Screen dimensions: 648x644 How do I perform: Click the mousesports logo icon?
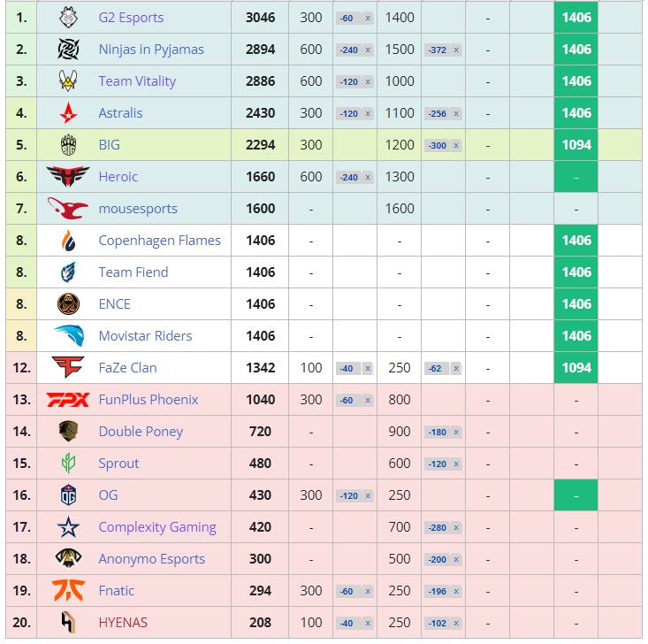pos(68,209)
